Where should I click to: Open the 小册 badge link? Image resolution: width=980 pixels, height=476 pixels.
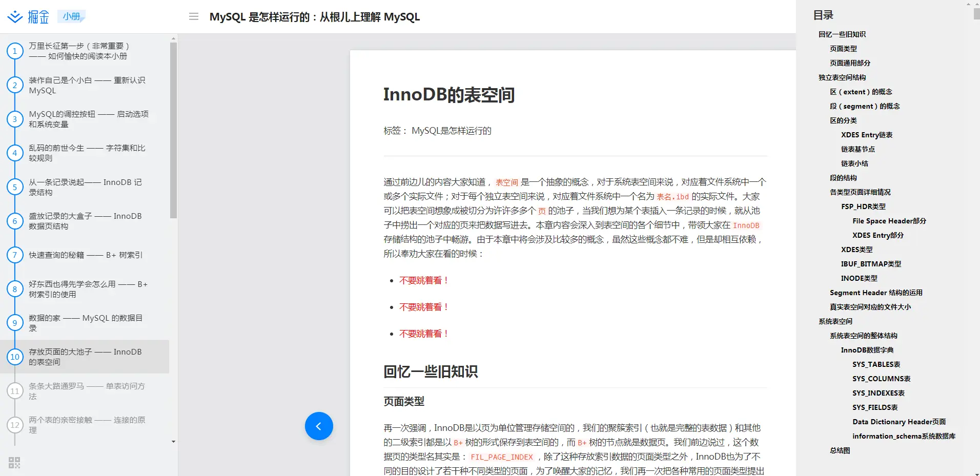(71, 16)
